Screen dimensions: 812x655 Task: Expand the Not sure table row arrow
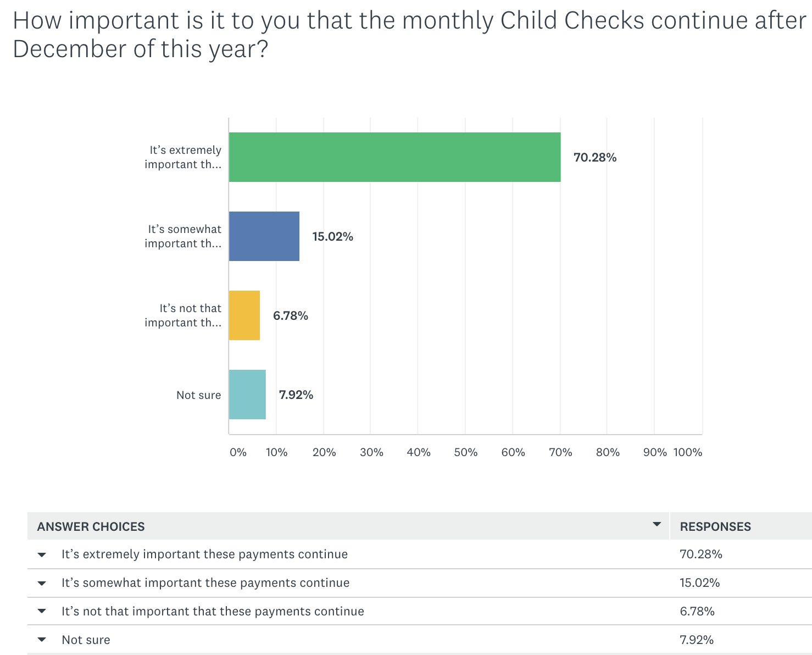click(42, 640)
